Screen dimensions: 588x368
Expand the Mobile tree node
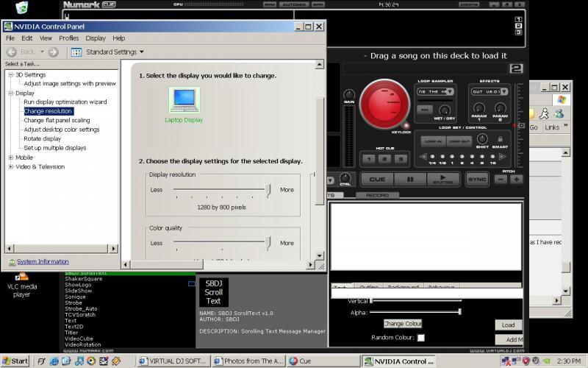coord(11,158)
